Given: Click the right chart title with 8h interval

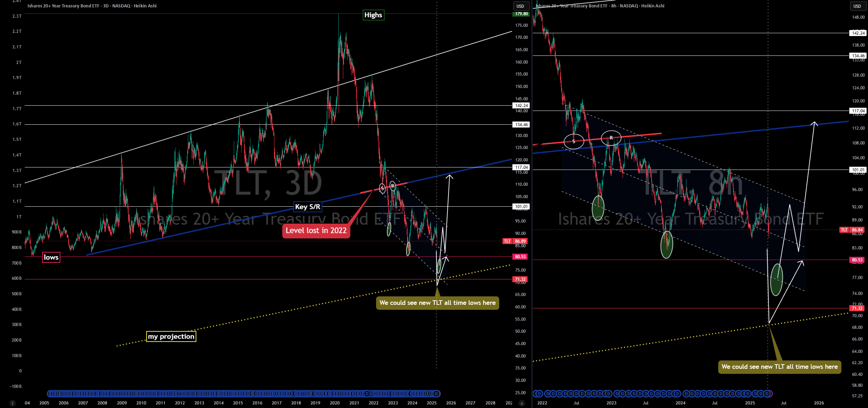Looking at the screenshot, I should (x=600, y=6).
